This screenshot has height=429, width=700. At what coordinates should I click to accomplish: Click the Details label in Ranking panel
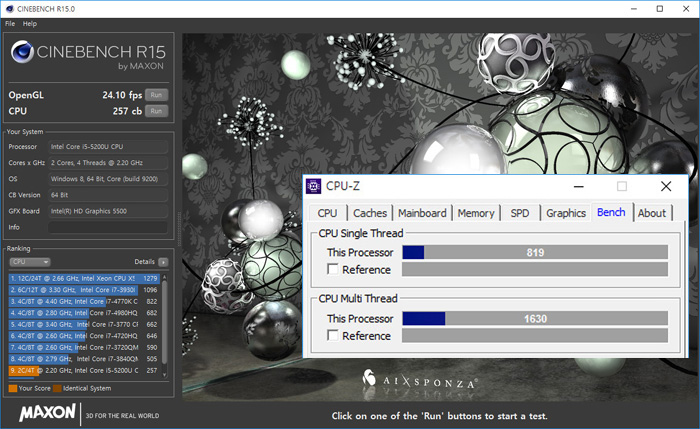[x=144, y=262]
